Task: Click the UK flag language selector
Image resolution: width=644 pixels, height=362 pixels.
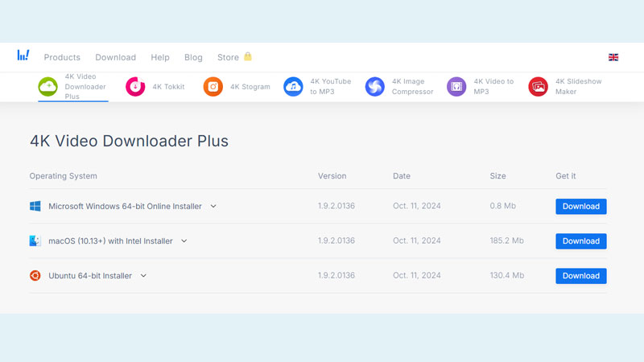Action: [613, 57]
